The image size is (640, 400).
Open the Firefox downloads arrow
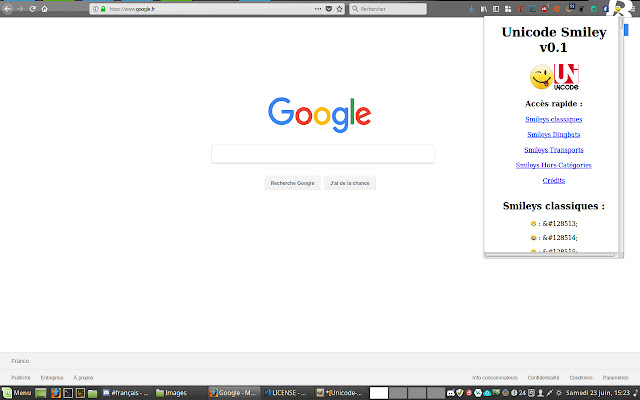point(471,9)
